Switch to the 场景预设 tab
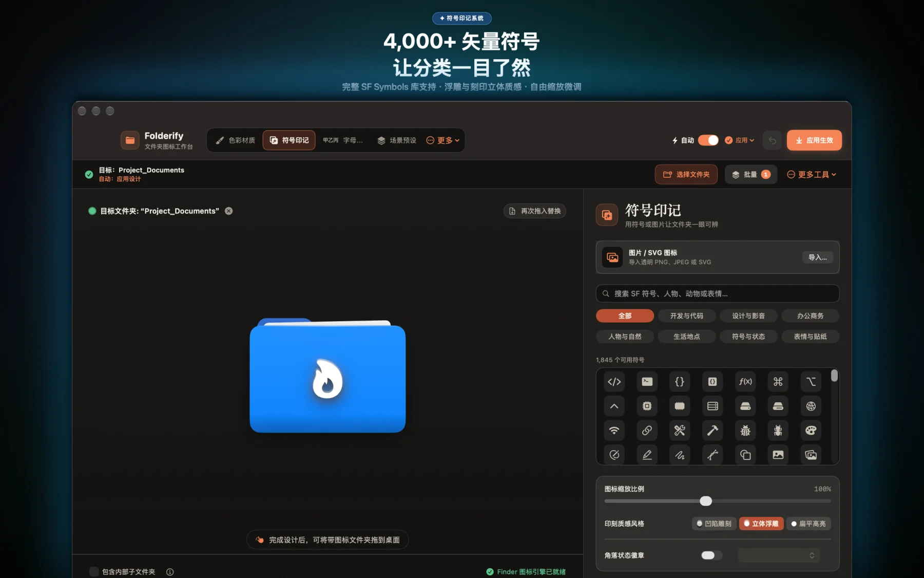This screenshot has height=578, width=924. pyautogui.click(x=397, y=140)
